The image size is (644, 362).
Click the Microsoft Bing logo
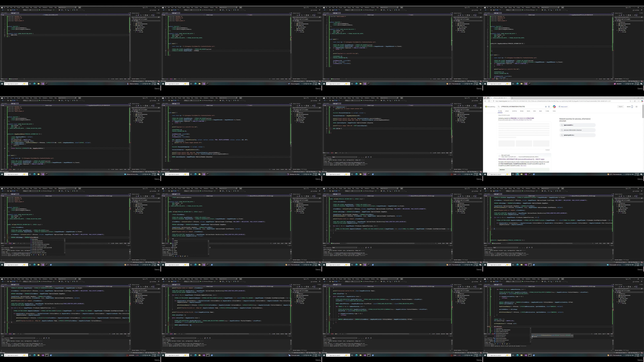(x=490, y=107)
